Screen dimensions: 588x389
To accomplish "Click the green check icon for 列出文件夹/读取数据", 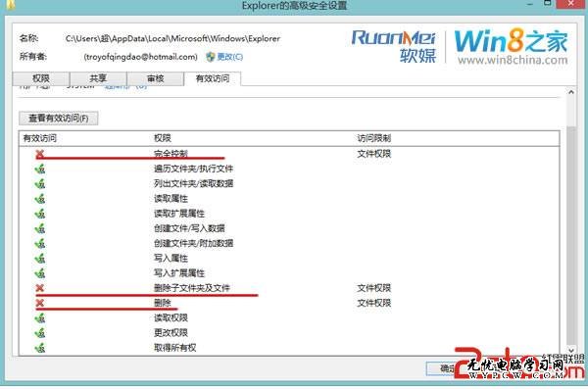I will (40, 184).
